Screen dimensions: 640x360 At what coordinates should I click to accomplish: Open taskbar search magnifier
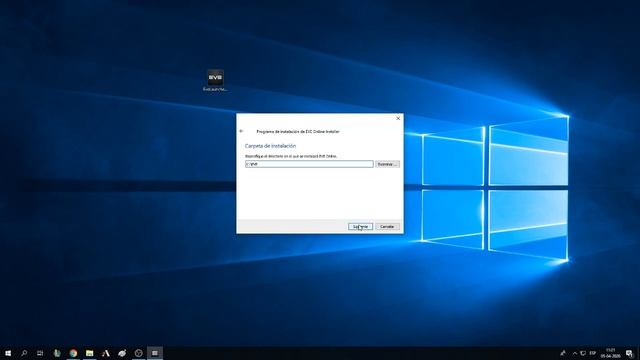[x=24, y=353]
